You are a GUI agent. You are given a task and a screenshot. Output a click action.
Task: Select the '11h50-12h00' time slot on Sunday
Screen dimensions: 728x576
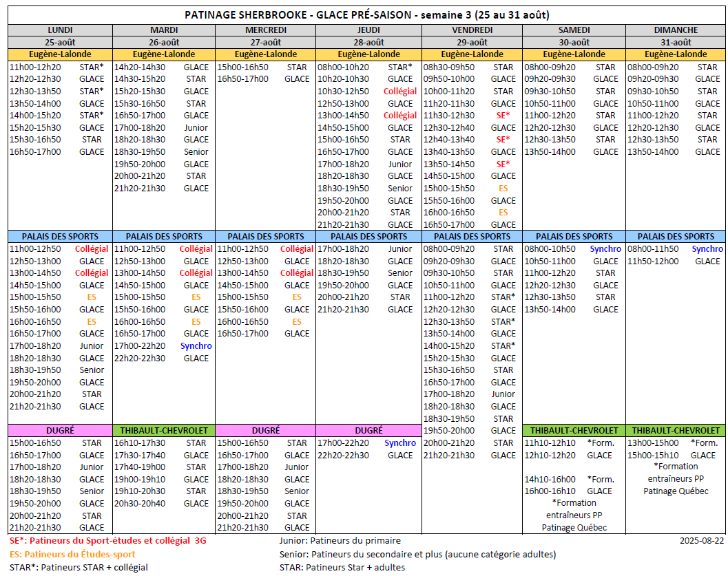pos(653,261)
